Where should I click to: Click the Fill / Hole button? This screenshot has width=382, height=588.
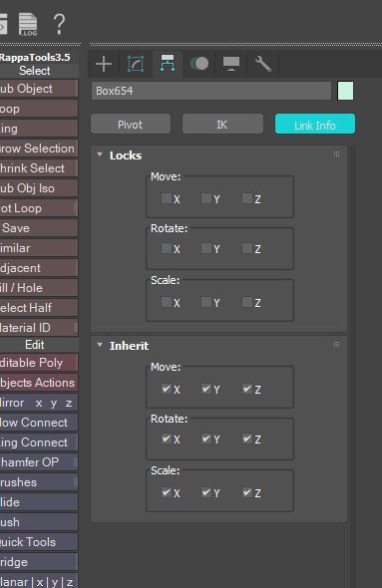click(39, 288)
